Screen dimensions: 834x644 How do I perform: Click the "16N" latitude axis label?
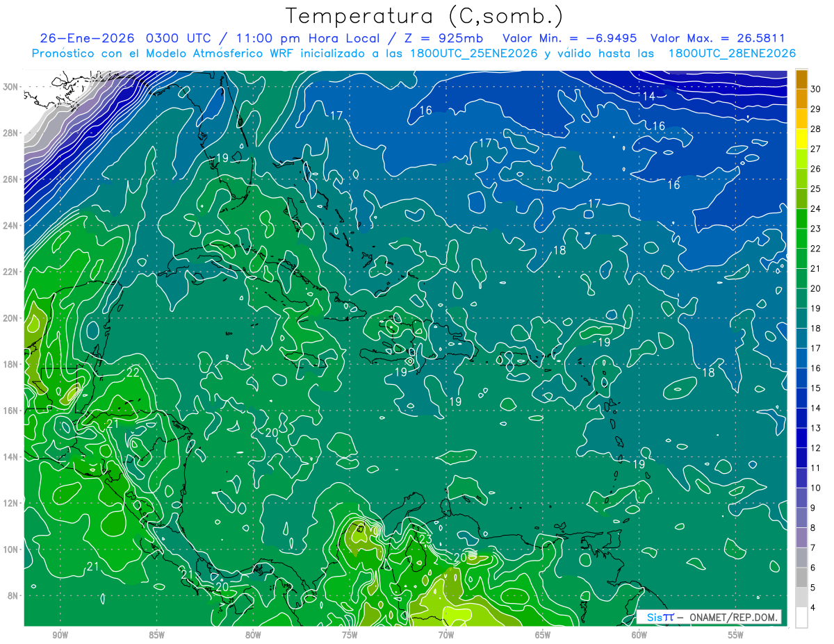pyautogui.click(x=11, y=411)
